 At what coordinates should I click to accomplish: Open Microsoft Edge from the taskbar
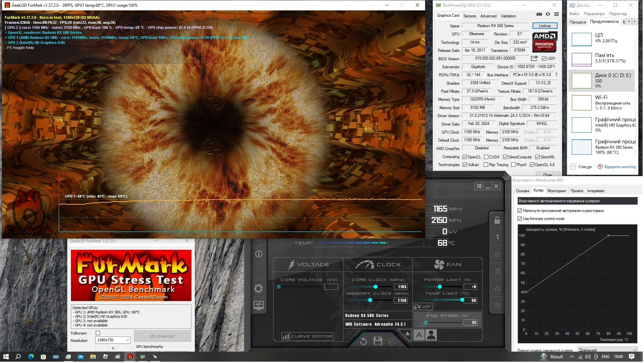(x=31, y=357)
